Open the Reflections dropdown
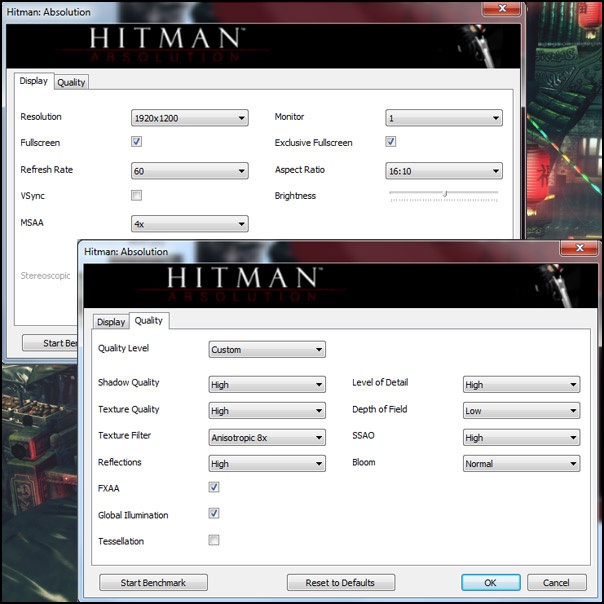Image resolution: width=604 pixels, height=604 pixels. pyautogui.click(x=267, y=464)
